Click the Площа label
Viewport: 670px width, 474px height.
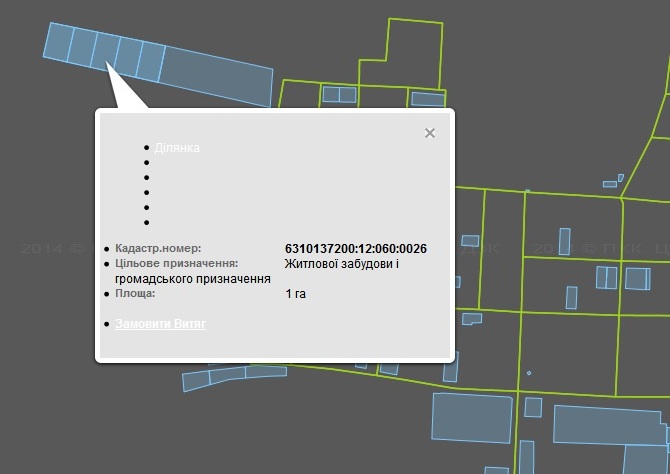136,295
